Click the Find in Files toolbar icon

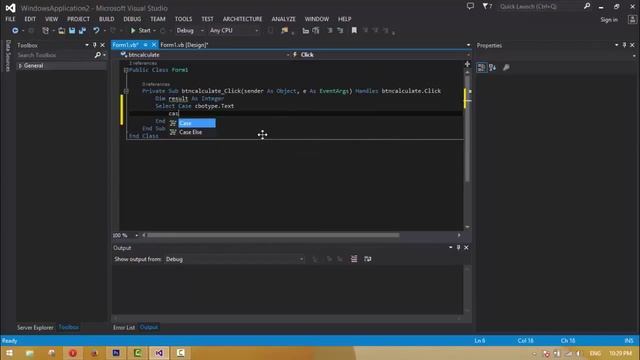click(284, 31)
